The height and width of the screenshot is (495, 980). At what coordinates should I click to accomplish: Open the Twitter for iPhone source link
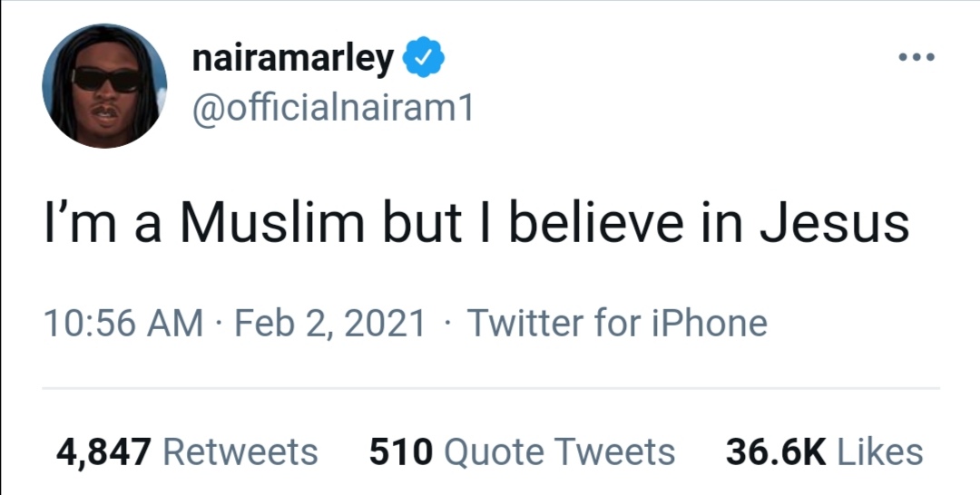(617, 323)
